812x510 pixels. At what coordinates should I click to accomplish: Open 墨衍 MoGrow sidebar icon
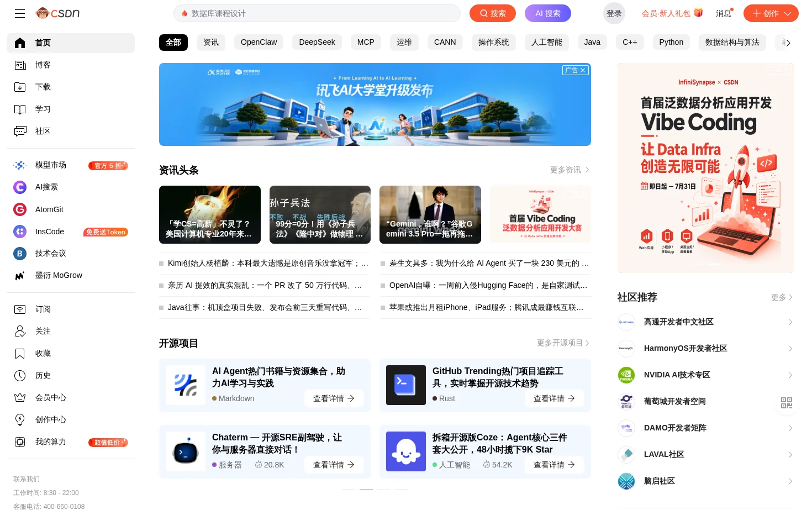[20, 276]
